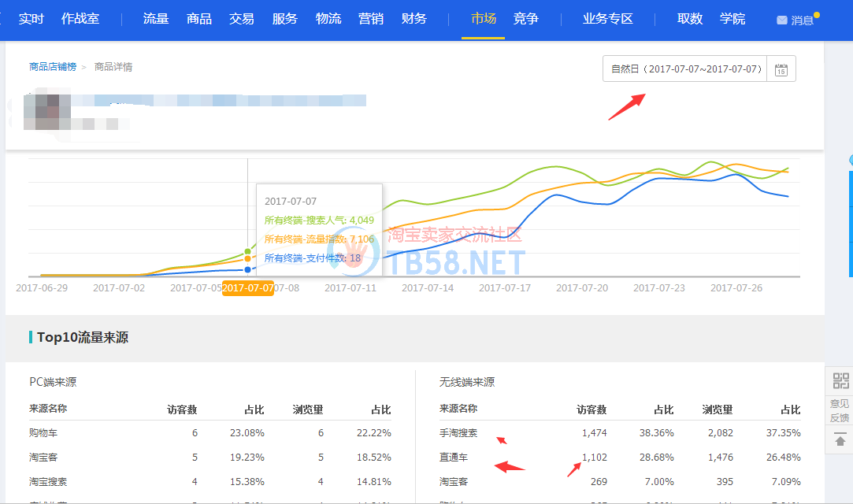Viewport: 853px width, 504px height.
Task: Click the back-to-top arrow icon
Action: pos(840,439)
